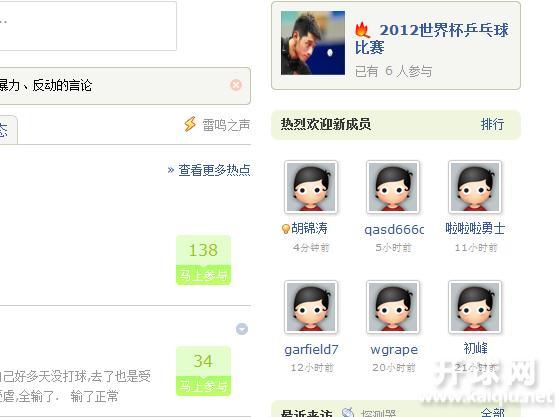Open the avatar of member qasd666c

click(393, 187)
